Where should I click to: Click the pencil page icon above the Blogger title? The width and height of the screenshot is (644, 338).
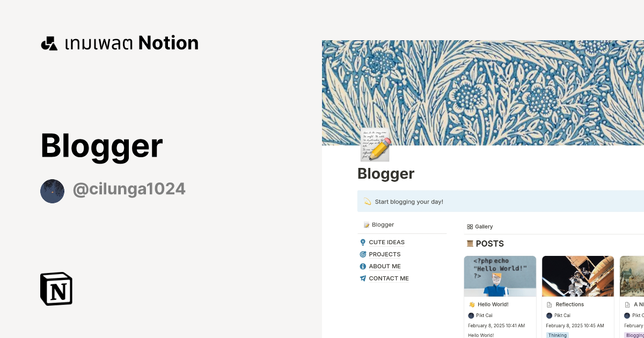[x=374, y=144]
